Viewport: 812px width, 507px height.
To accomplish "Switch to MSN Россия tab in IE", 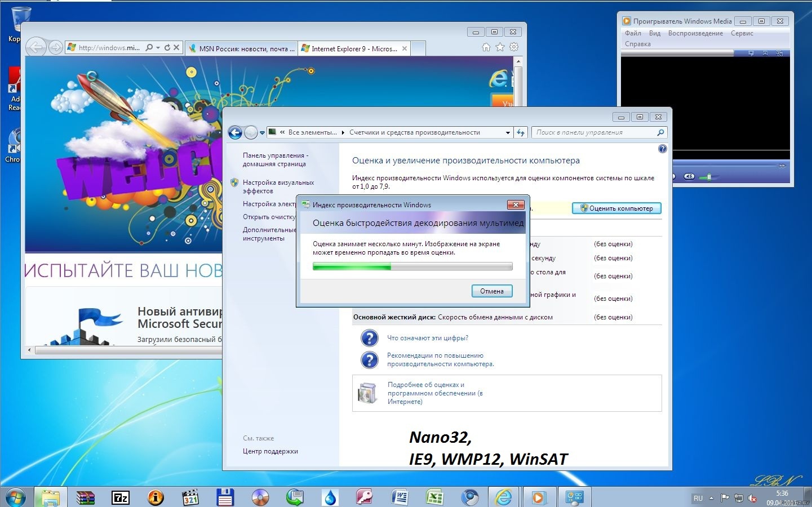I will 241,48.
